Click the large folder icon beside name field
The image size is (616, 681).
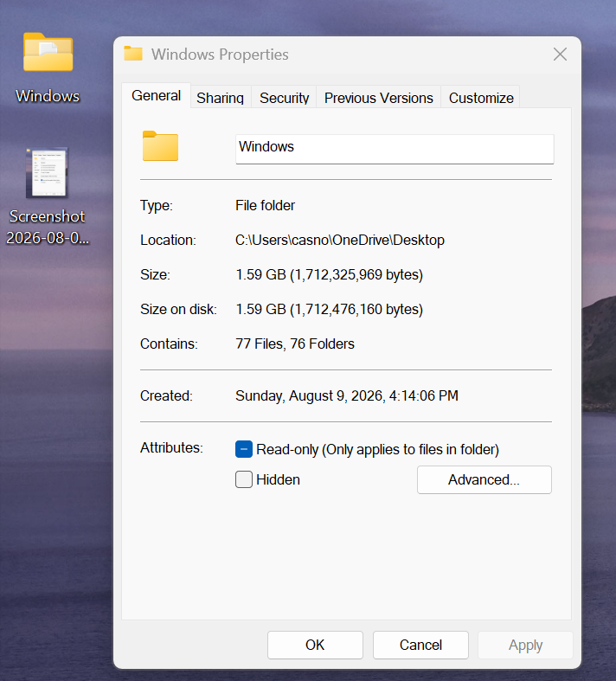click(160, 146)
